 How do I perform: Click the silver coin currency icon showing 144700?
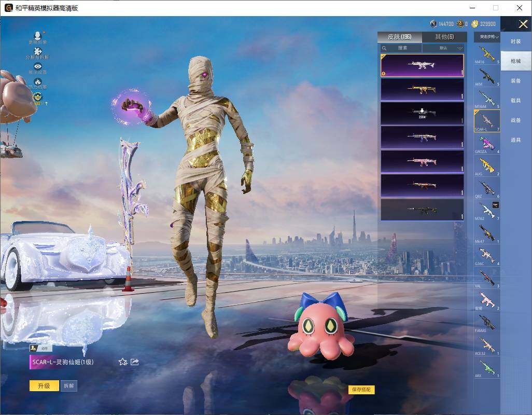point(433,23)
